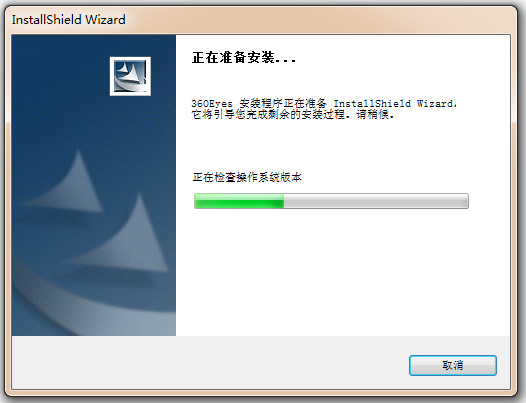Click the 正在检查操作系统版本 status label
526x403 pixels.
247,177
